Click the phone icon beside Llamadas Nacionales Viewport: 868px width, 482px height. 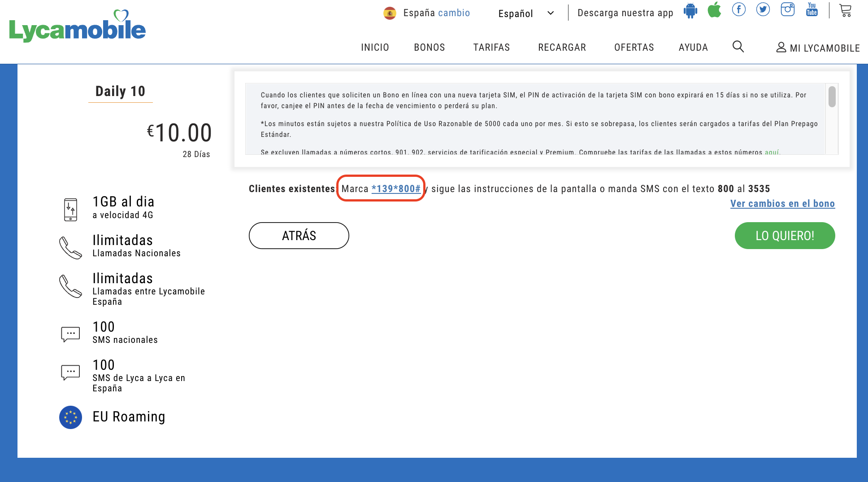pos(70,248)
